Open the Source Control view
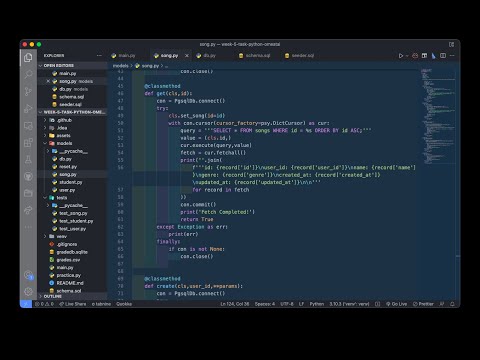480x360 pixels. pyautogui.click(x=28, y=91)
